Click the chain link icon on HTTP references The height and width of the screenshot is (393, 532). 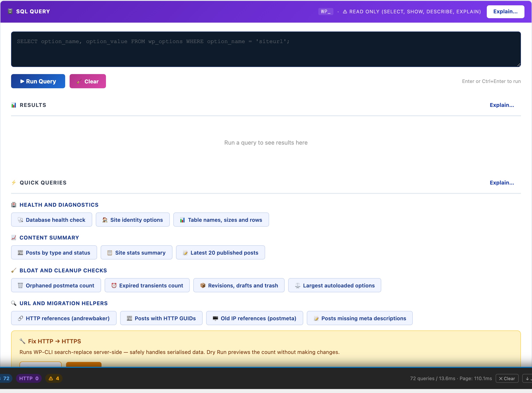20,318
